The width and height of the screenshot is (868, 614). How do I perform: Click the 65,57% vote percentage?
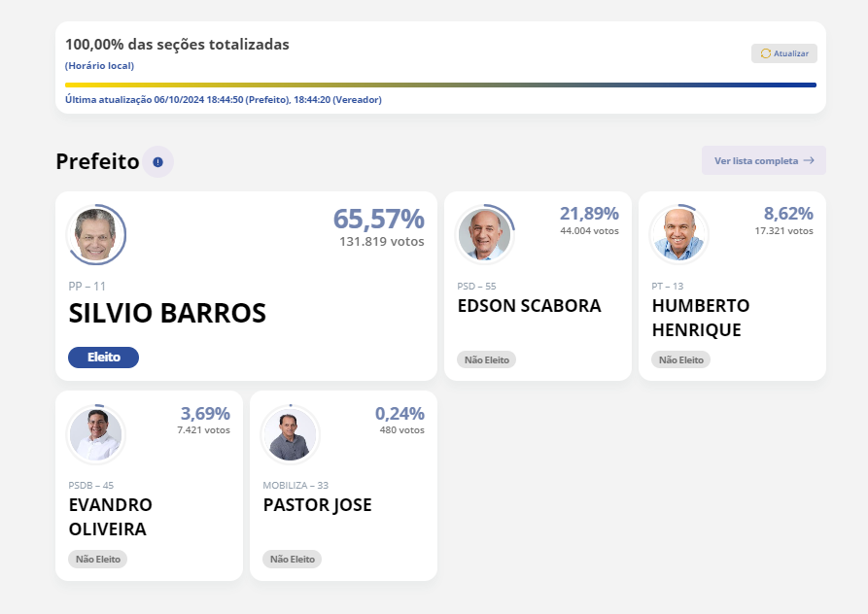click(x=378, y=219)
